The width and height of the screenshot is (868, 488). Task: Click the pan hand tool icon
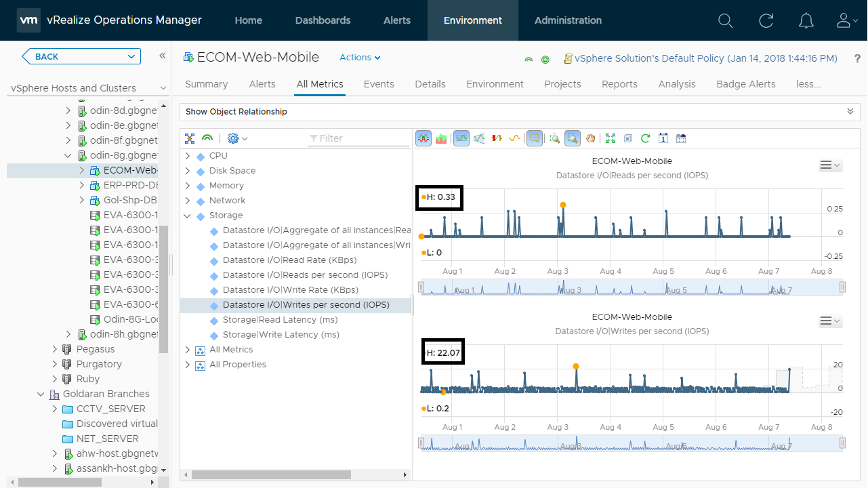[x=590, y=138]
